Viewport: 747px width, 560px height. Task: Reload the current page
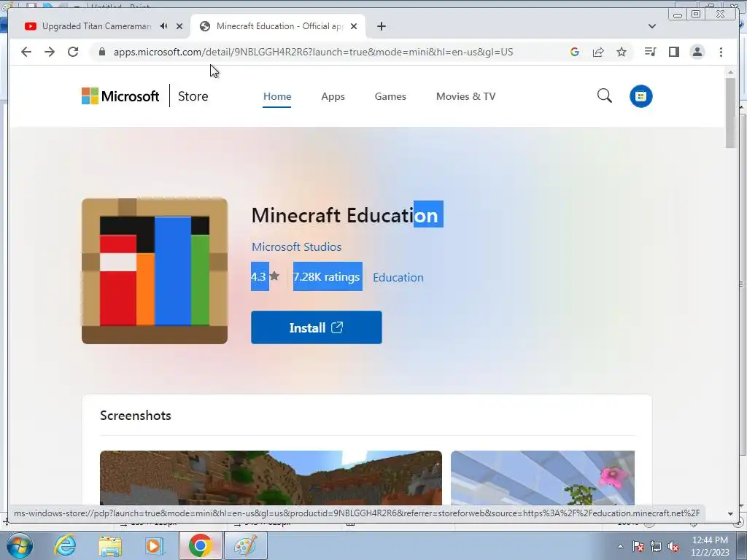(73, 52)
